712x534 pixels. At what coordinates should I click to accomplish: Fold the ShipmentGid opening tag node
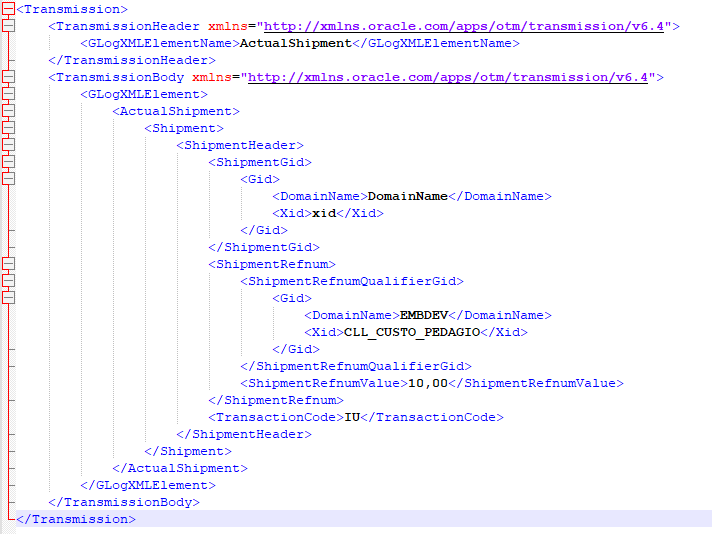click(x=9, y=162)
